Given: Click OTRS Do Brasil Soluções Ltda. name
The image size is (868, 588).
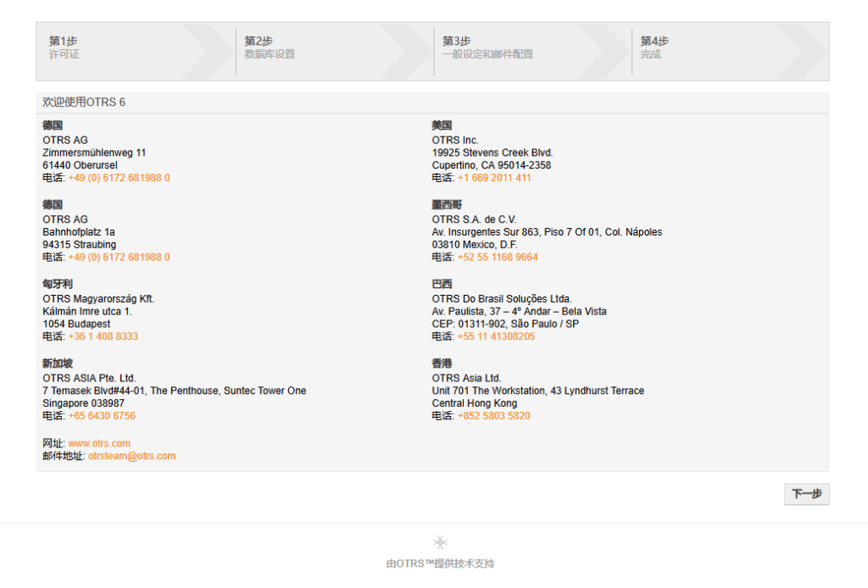Looking at the screenshot, I should coord(502,299).
